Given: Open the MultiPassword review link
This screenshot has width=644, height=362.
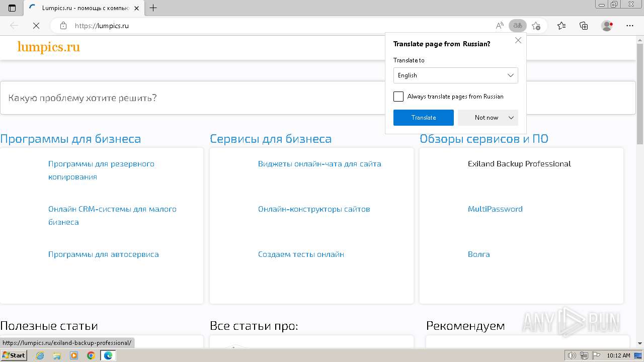Looking at the screenshot, I should 495,209.
